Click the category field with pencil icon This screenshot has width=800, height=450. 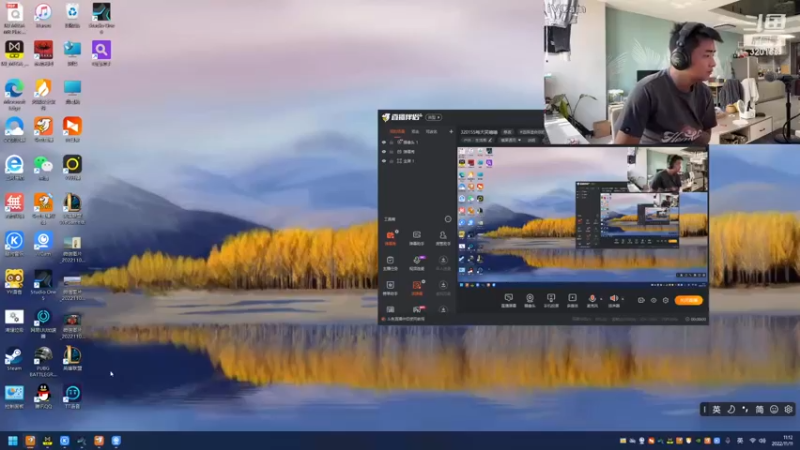(477, 140)
